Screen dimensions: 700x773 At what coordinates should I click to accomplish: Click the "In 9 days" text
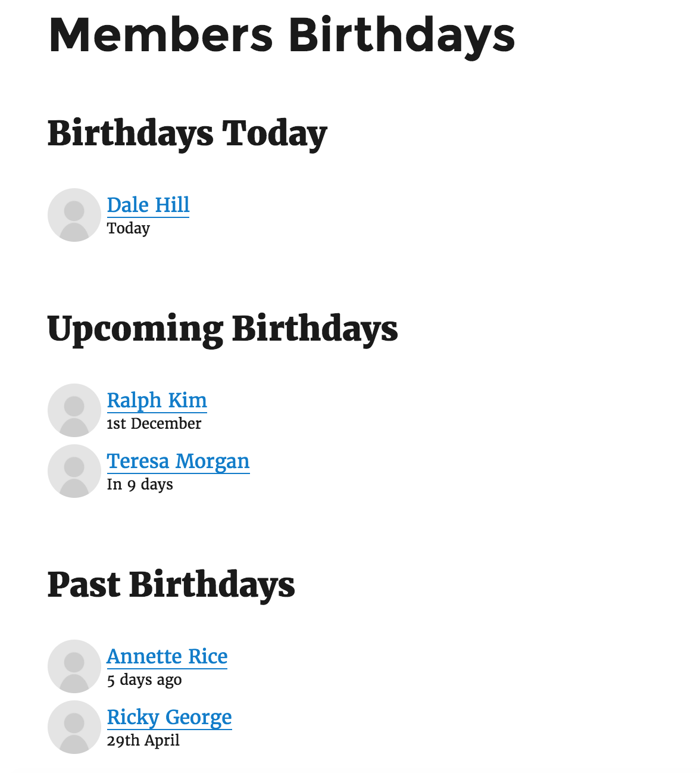[x=140, y=484]
